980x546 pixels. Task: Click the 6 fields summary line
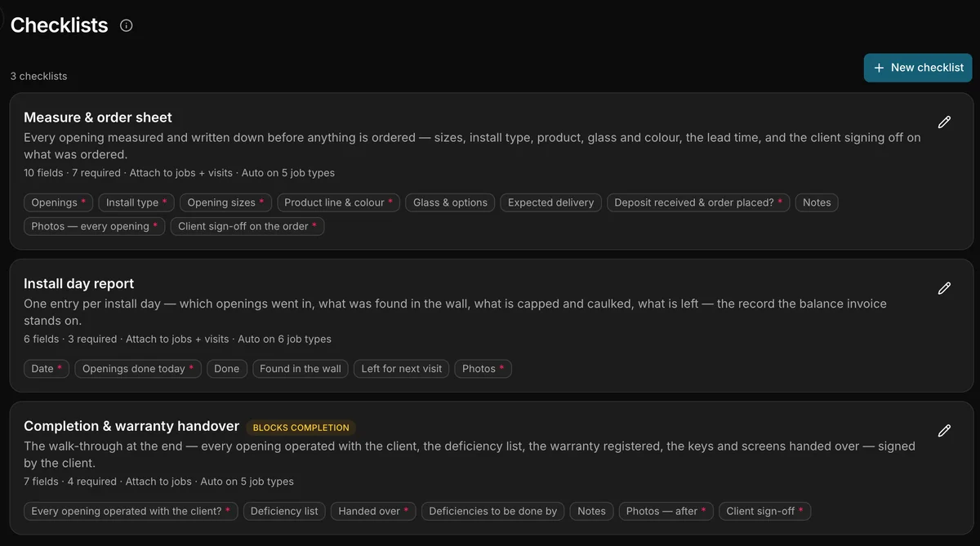pos(177,339)
